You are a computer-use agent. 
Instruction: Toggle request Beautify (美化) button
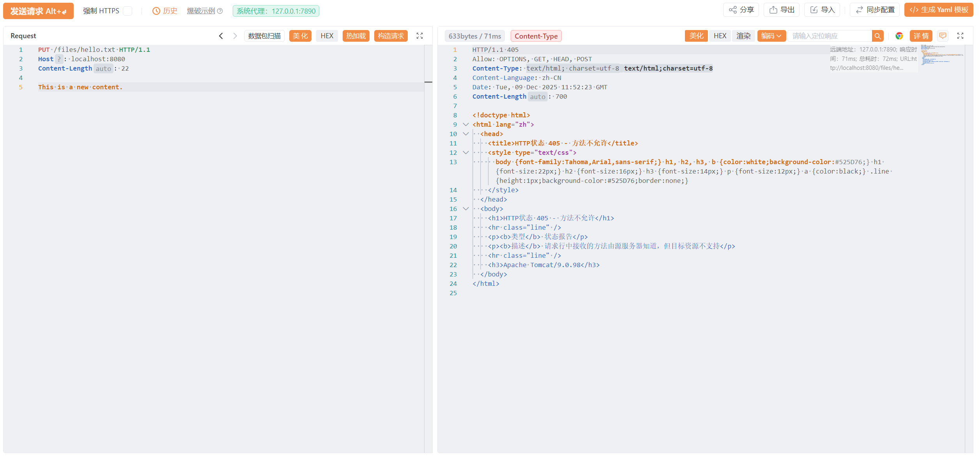pos(300,36)
